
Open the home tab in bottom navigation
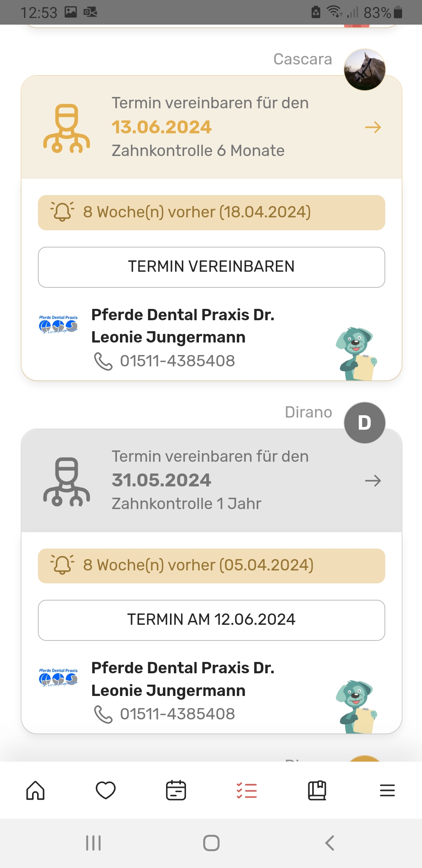click(36, 790)
